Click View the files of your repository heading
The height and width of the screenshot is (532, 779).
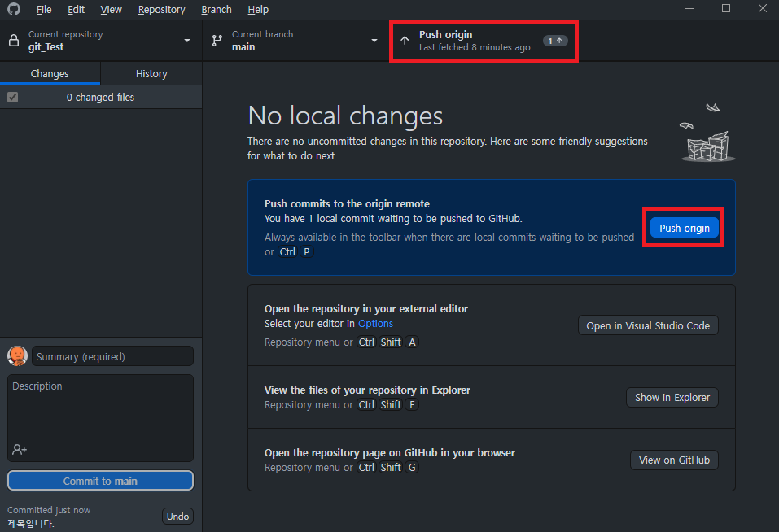tap(367, 390)
